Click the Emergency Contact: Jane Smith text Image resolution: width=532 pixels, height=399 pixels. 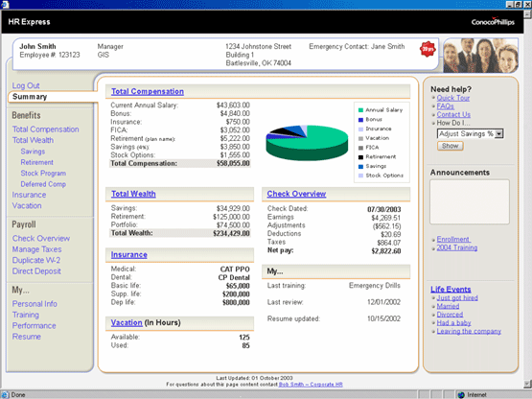357,47
